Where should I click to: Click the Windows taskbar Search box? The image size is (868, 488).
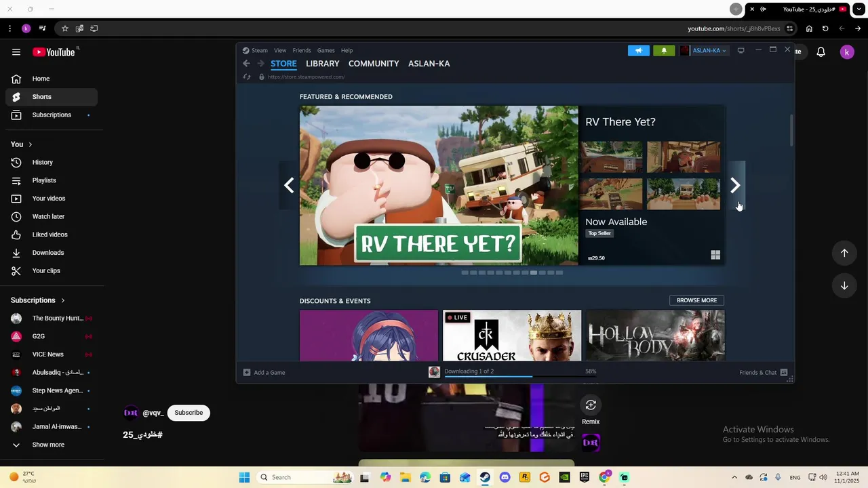click(x=304, y=477)
